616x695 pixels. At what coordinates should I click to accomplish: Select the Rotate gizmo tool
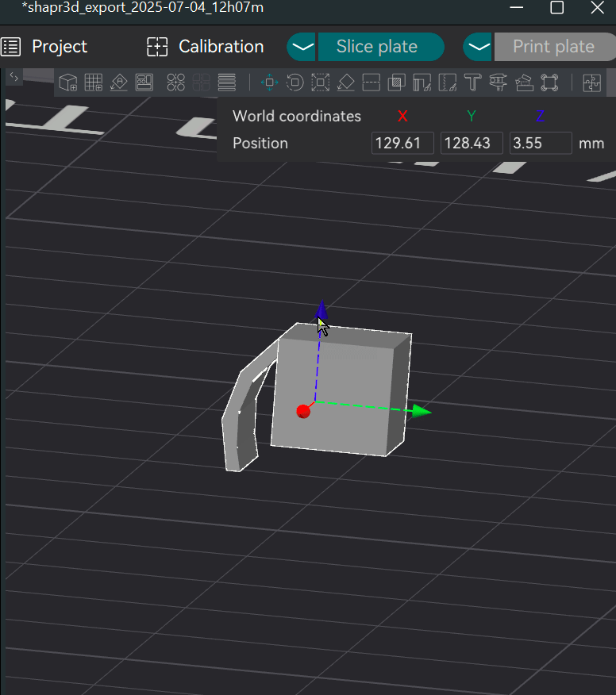tap(295, 83)
